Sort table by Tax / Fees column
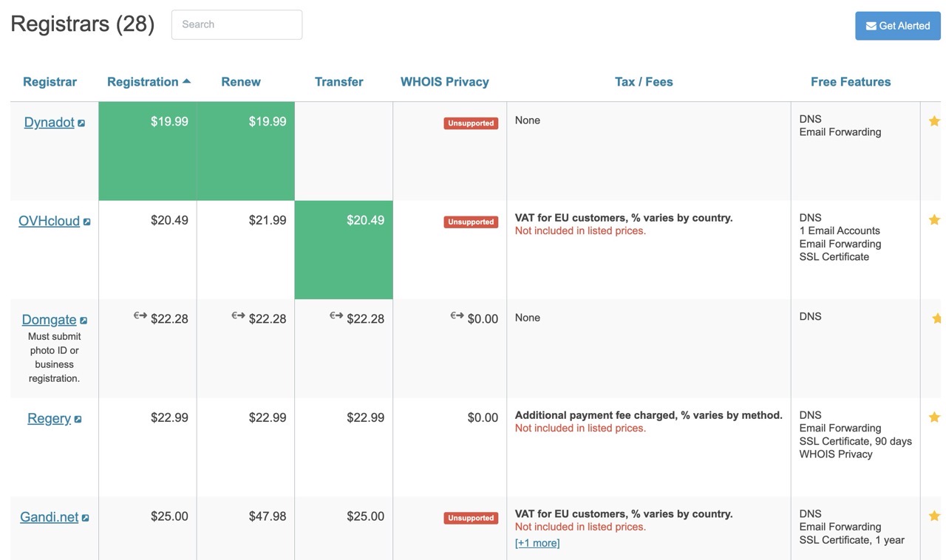This screenshot has width=946, height=560. click(644, 82)
